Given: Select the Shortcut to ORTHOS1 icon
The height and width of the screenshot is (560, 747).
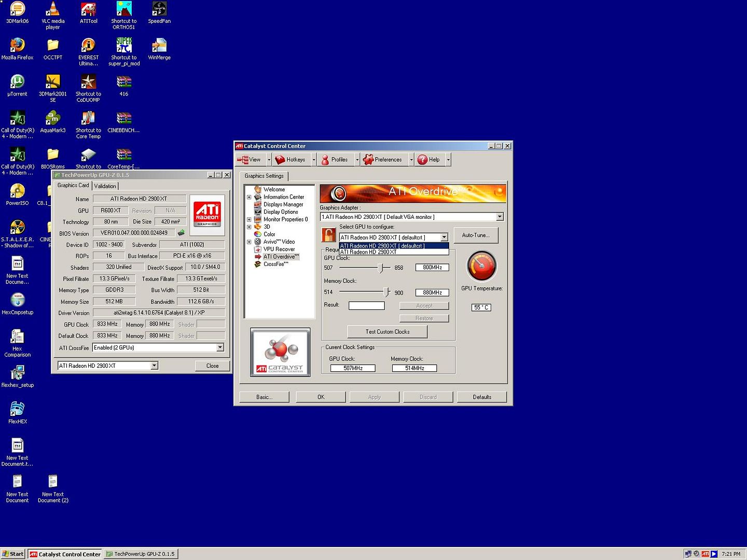Looking at the screenshot, I should tap(123, 15).
